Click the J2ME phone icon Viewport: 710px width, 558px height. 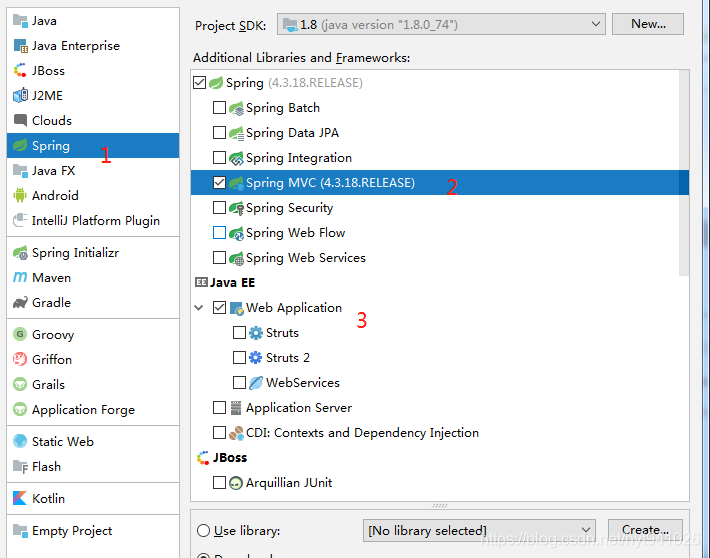[x=20, y=96]
